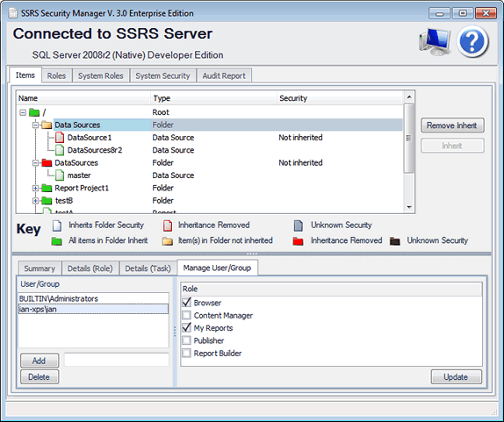The image size is (504, 422).
Task: Click scroll up arrow of items tree
Action: [x=409, y=97]
